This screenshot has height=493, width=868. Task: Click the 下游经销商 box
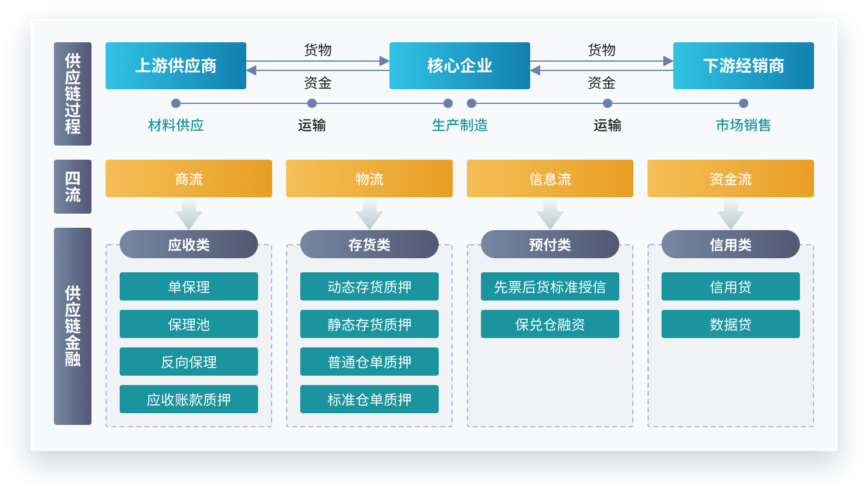(x=743, y=66)
